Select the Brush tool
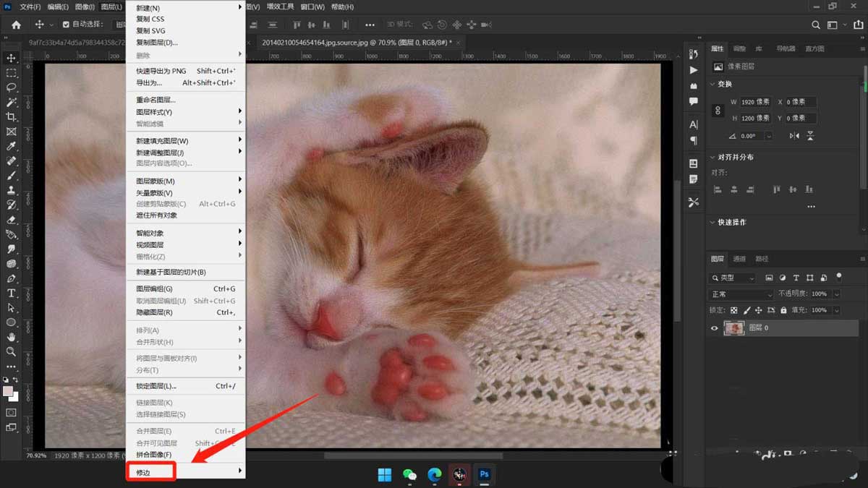 (x=12, y=176)
